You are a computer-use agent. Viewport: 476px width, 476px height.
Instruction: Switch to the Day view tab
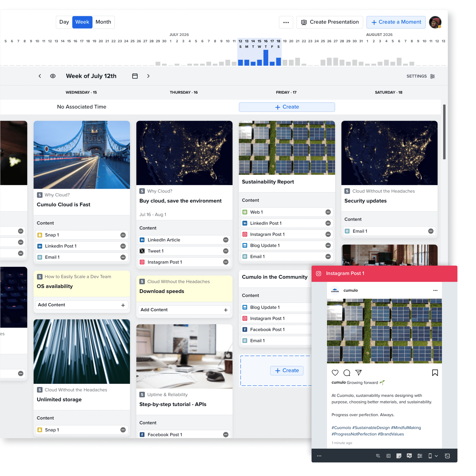coord(64,22)
